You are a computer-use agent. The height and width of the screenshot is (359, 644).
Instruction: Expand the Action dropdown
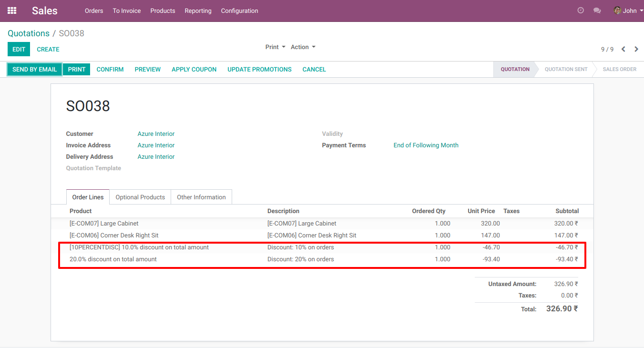(303, 47)
